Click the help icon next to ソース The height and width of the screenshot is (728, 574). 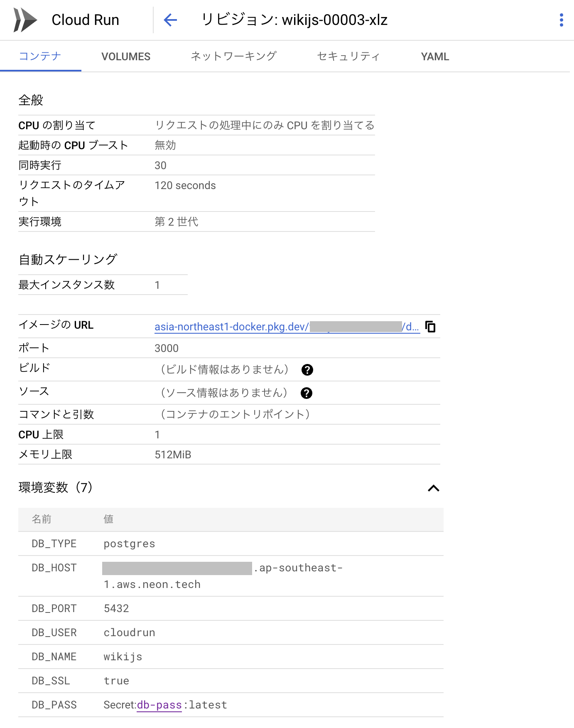click(307, 393)
